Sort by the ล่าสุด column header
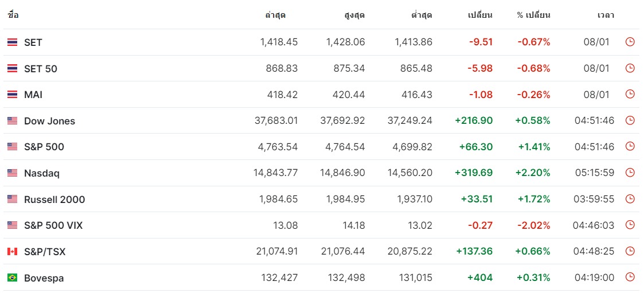 (x=275, y=15)
